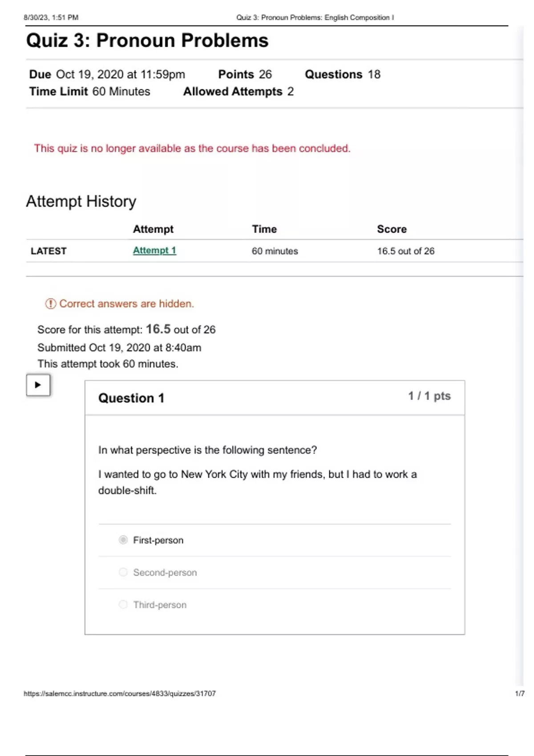Click the LATEST attempt row label

49,251
